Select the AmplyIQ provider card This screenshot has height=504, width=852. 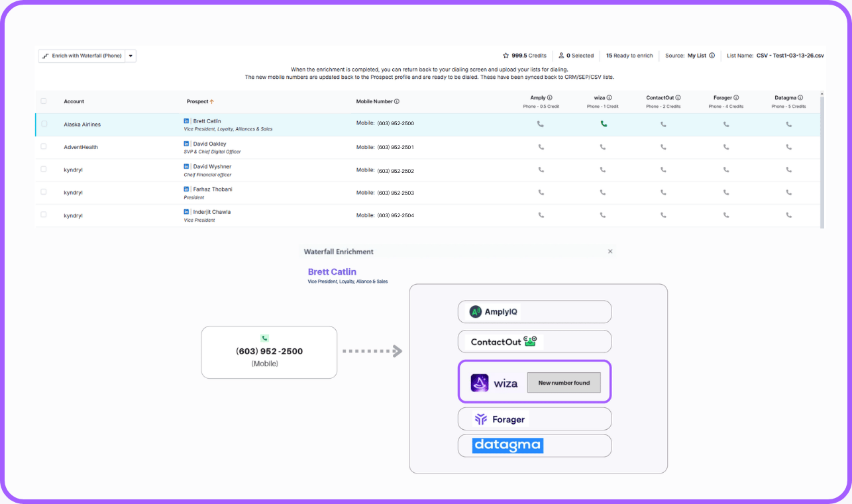[x=535, y=312]
